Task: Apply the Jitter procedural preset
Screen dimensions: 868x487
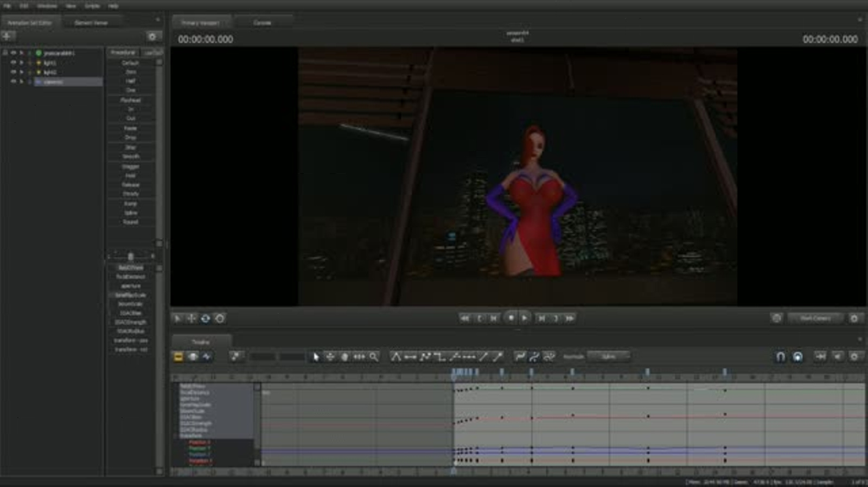Action: (130, 148)
